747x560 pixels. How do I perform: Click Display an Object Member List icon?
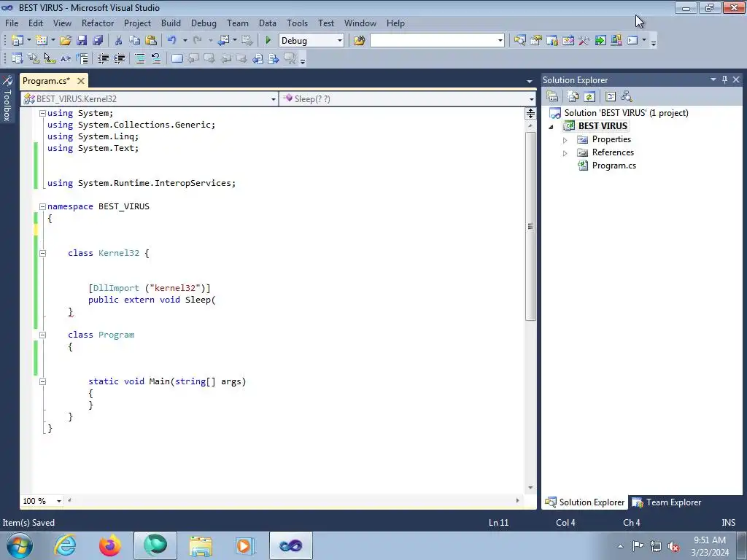pos(18,58)
